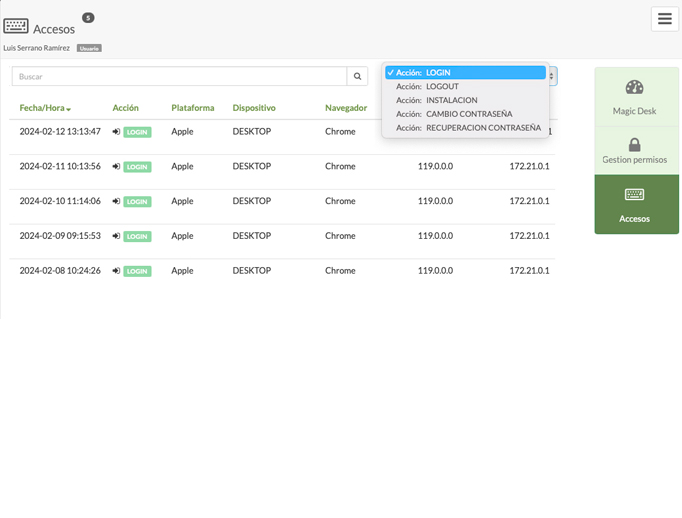682x518 pixels.
Task: Click login icon in the 2024-02-12 row
Action: [117, 132]
